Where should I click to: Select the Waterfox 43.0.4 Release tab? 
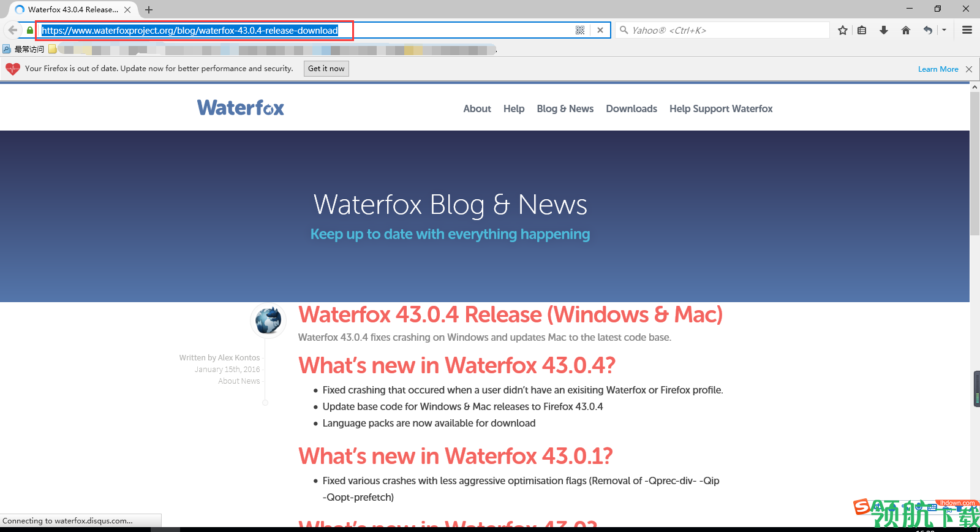pos(73,10)
